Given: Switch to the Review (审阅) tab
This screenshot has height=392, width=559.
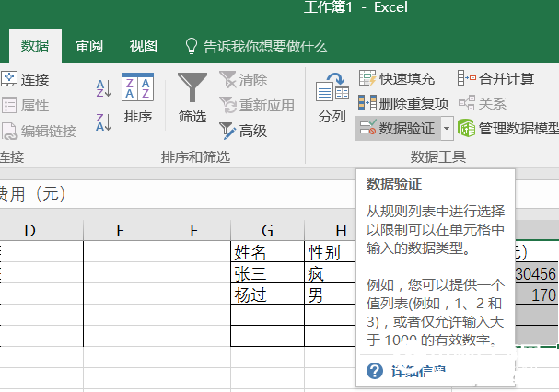Looking at the screenshot, I should 89,46.
